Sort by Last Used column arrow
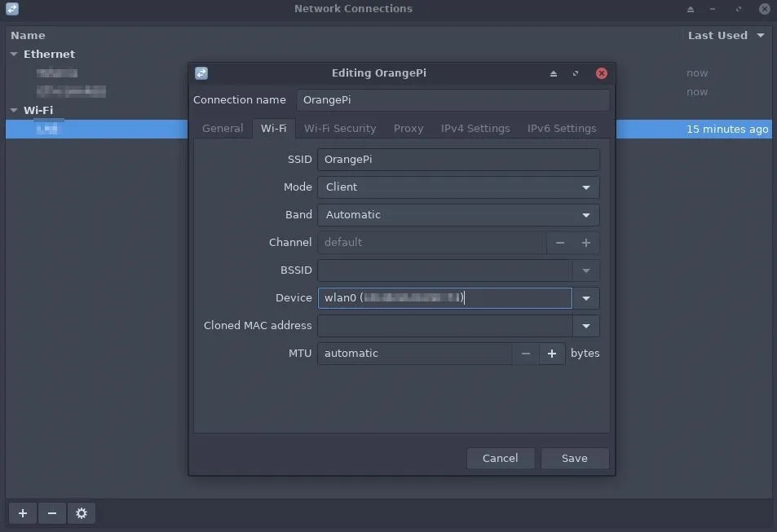Screen dimensions: 777x532 (x=761, y=35)
